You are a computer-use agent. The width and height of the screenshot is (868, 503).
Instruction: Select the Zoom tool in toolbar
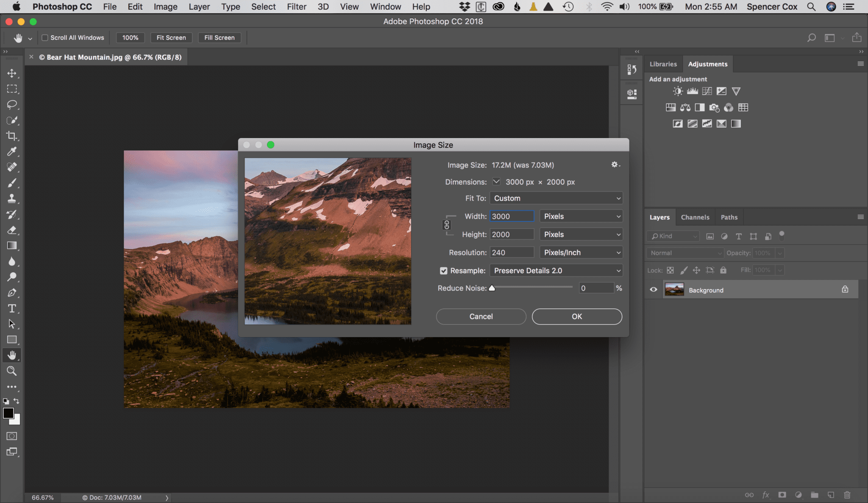pos(12,371)
